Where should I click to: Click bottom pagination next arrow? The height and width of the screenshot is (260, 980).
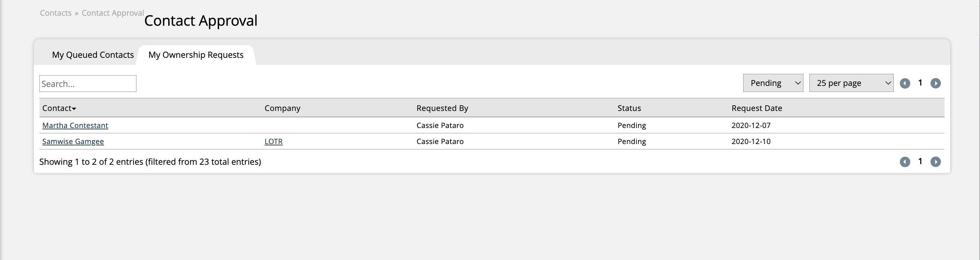tap(936, 162)
